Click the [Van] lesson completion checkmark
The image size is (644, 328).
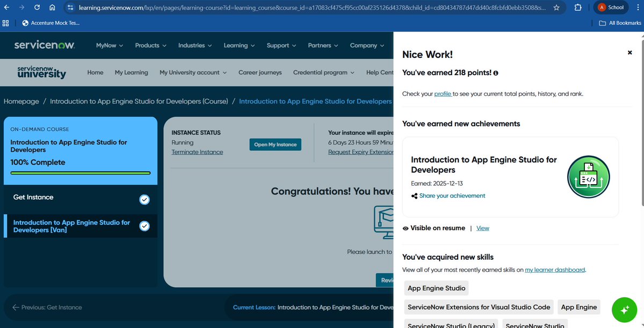[144, 226]
